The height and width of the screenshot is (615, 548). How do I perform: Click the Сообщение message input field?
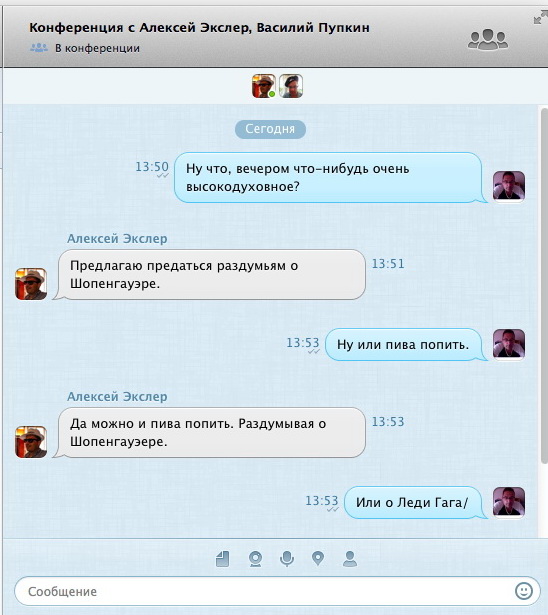click(277, 591)
